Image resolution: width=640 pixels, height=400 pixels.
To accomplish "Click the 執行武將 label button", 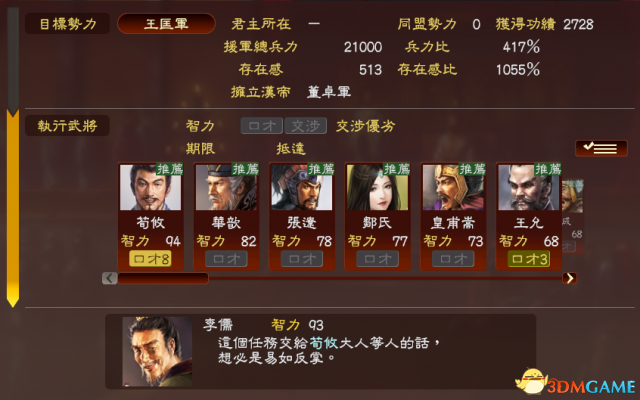I will point(67,126).
